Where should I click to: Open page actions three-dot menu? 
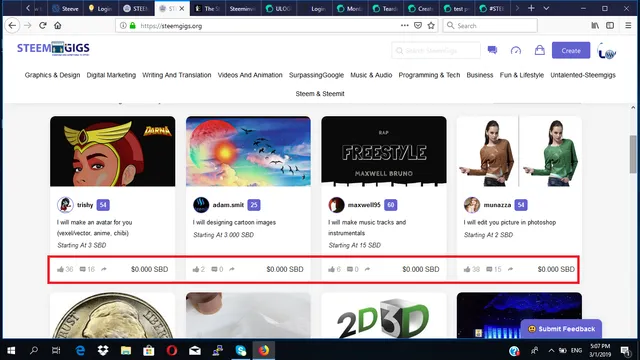click(404, 25)
